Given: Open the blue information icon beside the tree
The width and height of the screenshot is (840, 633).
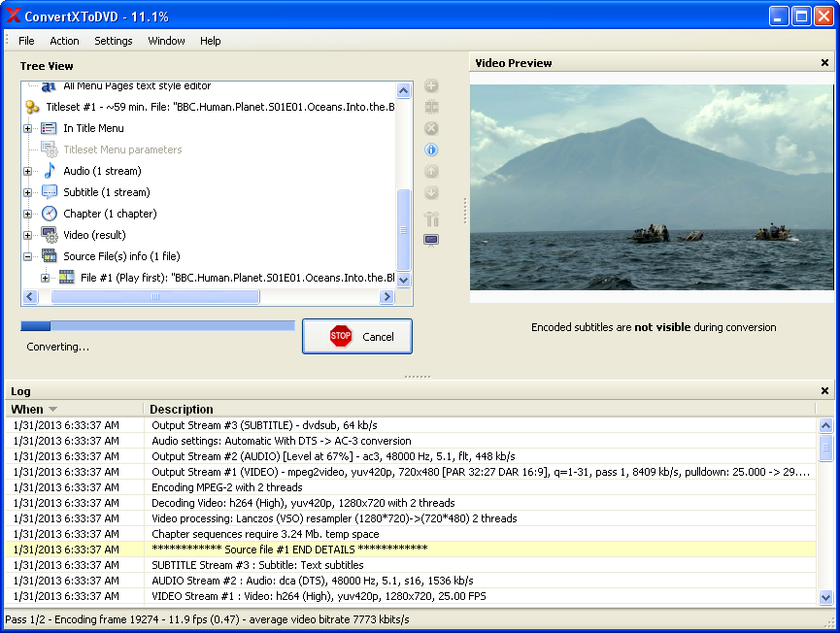Looking at the screenshot, I should 431,150.
